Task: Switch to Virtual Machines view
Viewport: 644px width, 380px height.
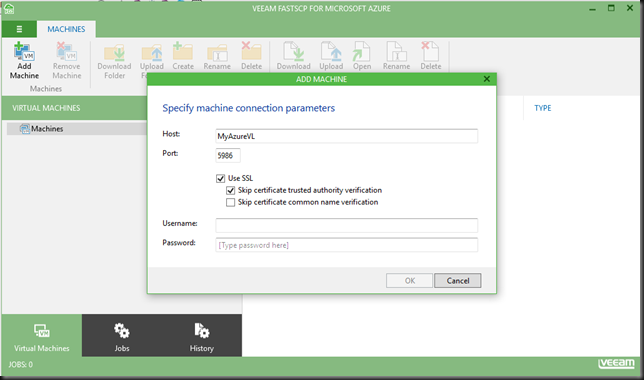Action: (x=41, y=336)
